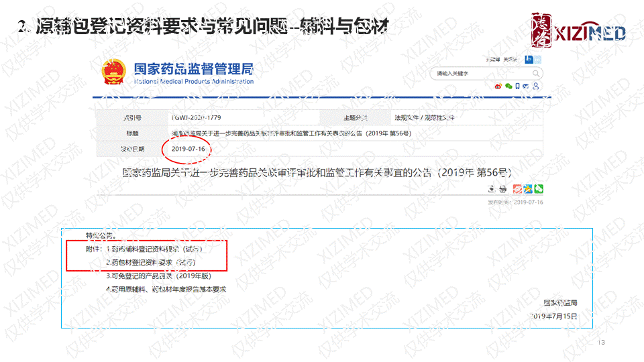Open the WeChat icon below search box
Viewport: 644px width, 362px height.
pos(508,86)
